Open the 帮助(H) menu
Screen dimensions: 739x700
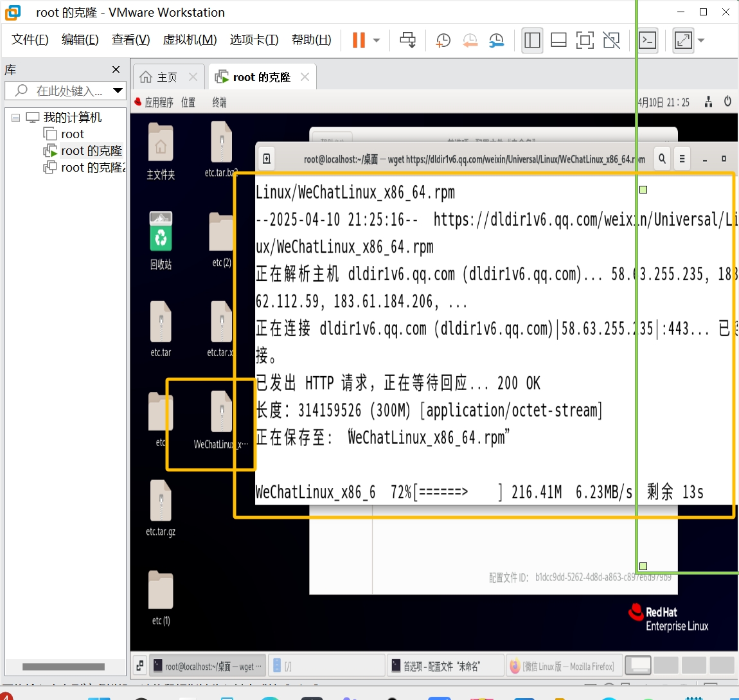tap(311, 40)
